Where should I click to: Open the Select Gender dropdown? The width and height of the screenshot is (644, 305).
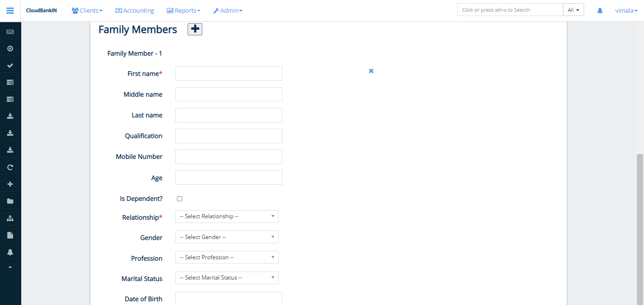point(227,237)
